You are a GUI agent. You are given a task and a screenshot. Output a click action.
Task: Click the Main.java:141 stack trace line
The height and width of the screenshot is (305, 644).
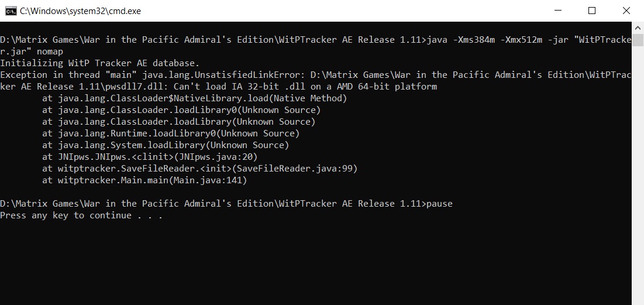(144, 180)
